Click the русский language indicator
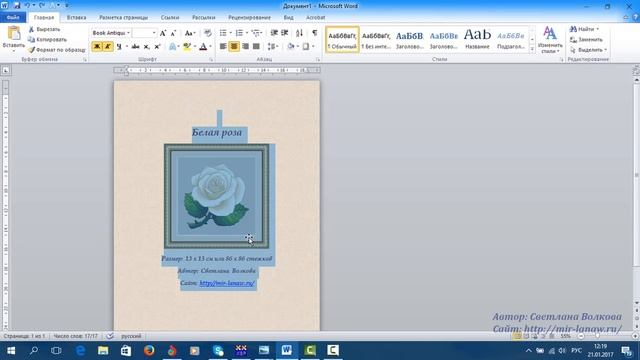The image size is (640, 360). (131, 336)
